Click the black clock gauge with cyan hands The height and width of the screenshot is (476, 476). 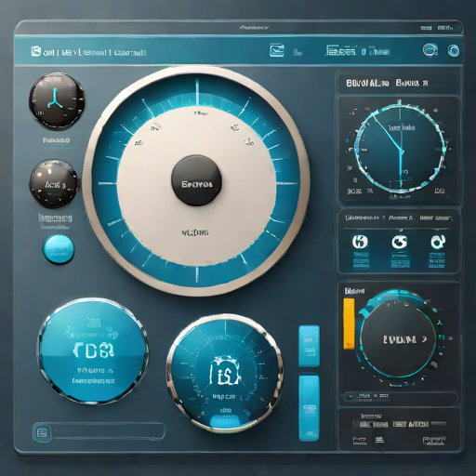click(x=57, y=100)
